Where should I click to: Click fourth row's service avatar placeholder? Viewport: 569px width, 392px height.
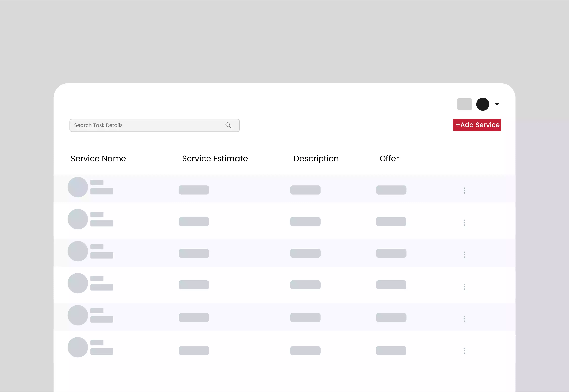pos(78,283)
